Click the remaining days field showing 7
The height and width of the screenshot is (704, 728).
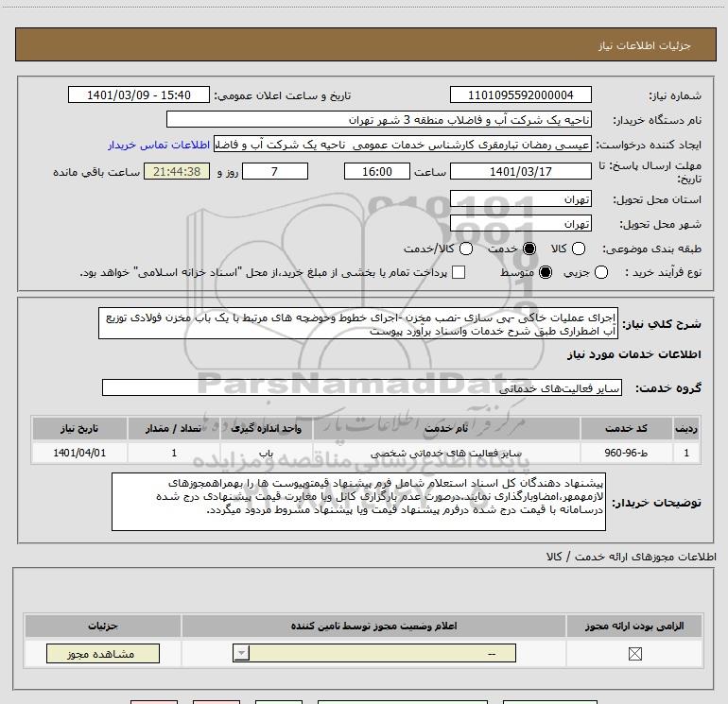coord(275,171)
